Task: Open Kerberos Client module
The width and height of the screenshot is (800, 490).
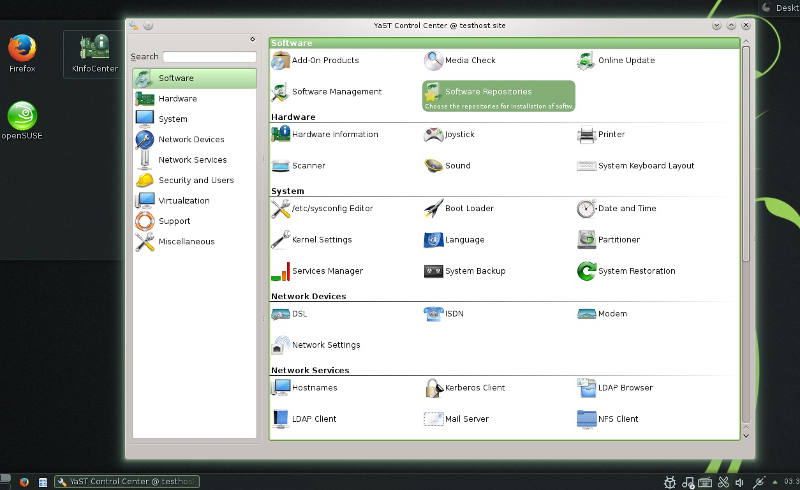Action: (465, 388)
